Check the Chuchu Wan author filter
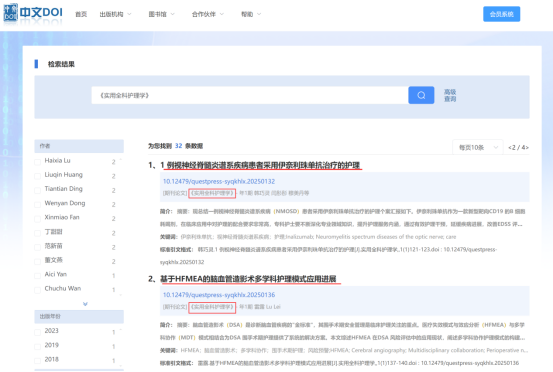This screenshot has width=553, height=372. point(37,290)
